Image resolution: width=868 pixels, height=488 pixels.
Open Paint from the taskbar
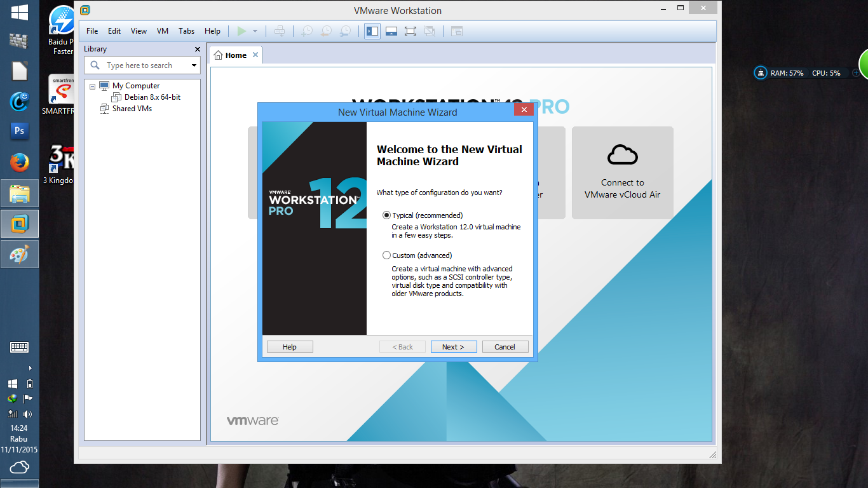19,254
